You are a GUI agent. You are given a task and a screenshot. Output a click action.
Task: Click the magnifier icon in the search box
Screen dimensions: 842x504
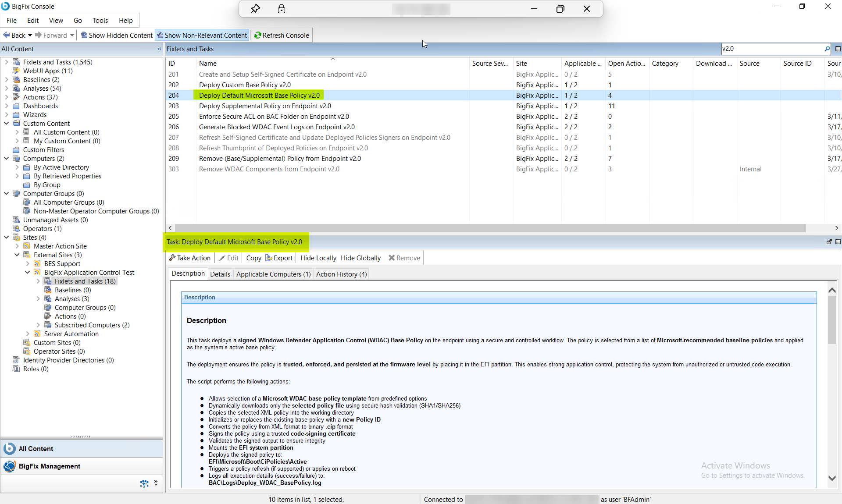coord(827,49)
